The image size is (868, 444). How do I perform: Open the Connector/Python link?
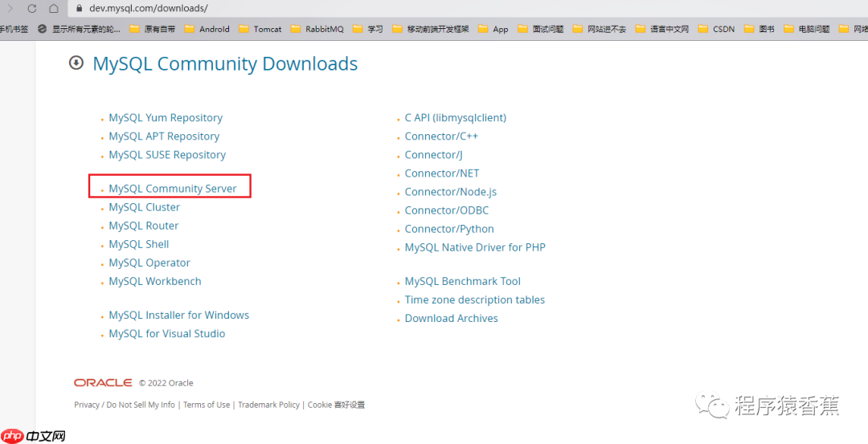pos(449,229)
